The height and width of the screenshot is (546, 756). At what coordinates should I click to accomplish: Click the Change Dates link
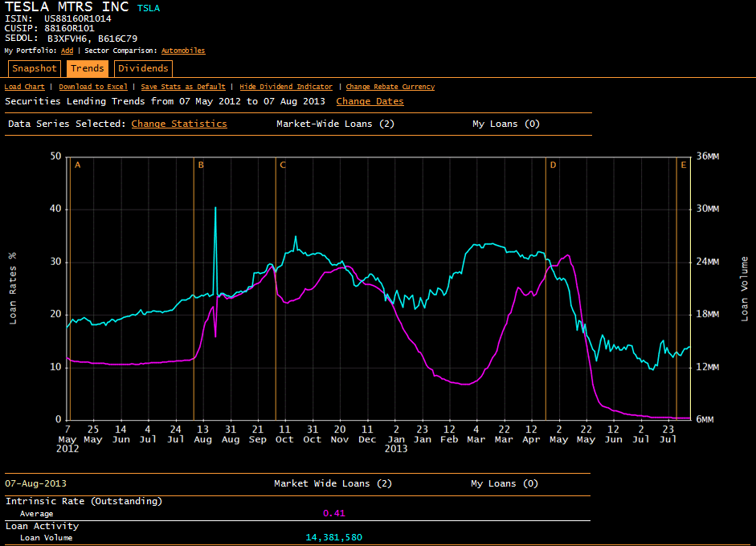pyautogui.click(x=370, y=101)
